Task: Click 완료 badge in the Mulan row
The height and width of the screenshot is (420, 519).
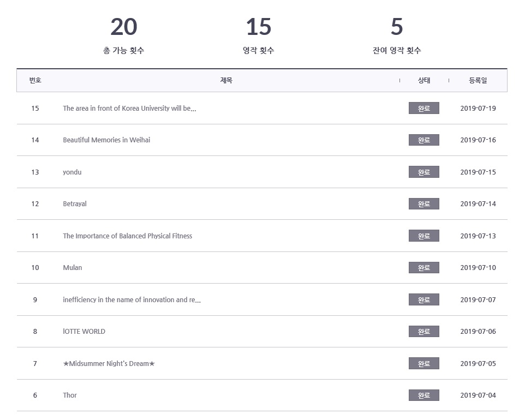Action: coord(423,267)
